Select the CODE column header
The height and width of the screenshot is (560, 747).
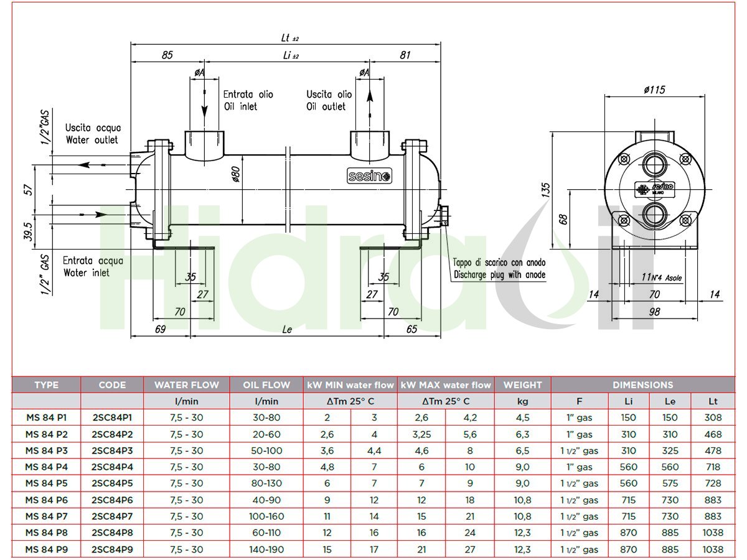[x=112, y=385]
